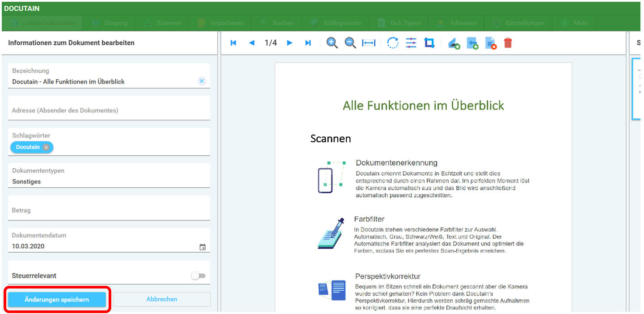Open the Dokumententypen selection field
The height and width of the screenshot is (314, 644).
point(109,176)
